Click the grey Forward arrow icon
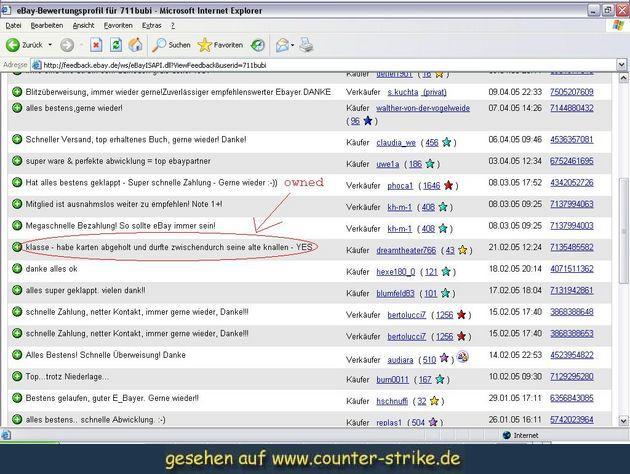 pos(67,45)
